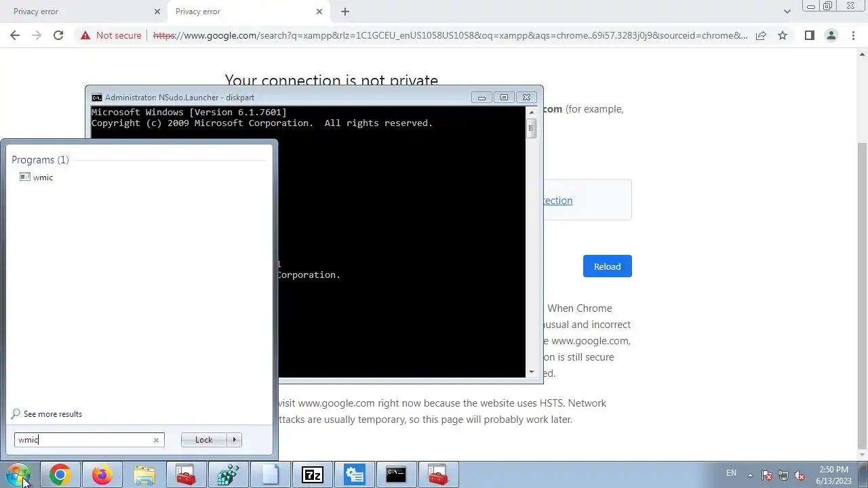The image size is (868, 488).
Task: Close the second Privacy error tab
Action: pyautogui.click(x=319, y=12)
